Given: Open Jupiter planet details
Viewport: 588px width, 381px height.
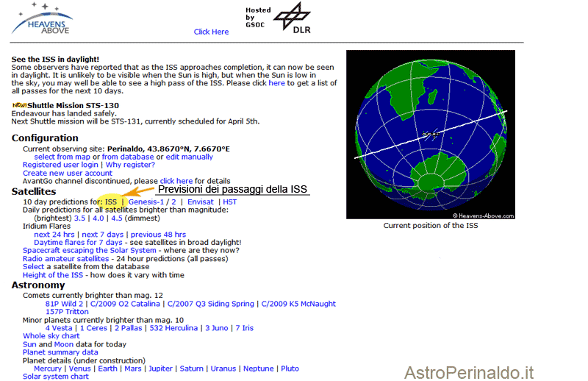Looking at the screenshot, I should pos(160,368).
